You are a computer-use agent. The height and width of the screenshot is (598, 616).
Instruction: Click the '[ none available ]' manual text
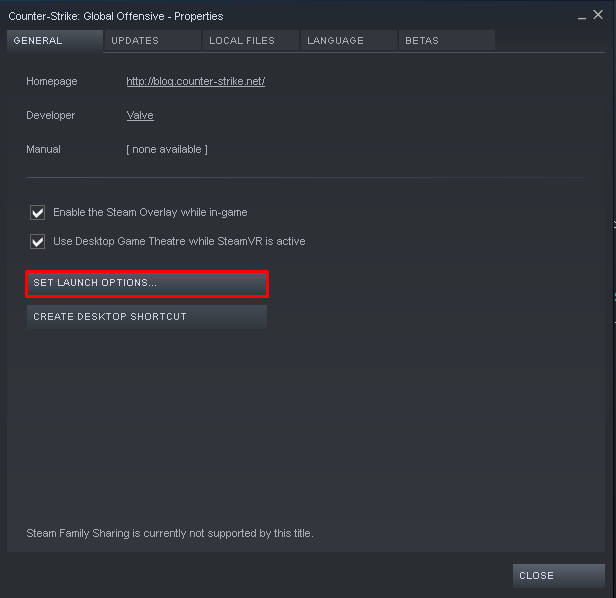click(167, 149)
